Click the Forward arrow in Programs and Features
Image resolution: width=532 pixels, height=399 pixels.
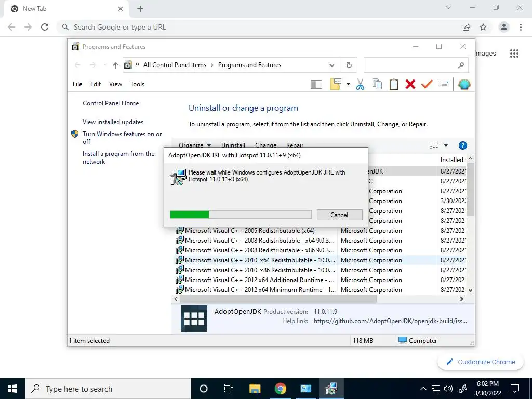click(92, 65)
